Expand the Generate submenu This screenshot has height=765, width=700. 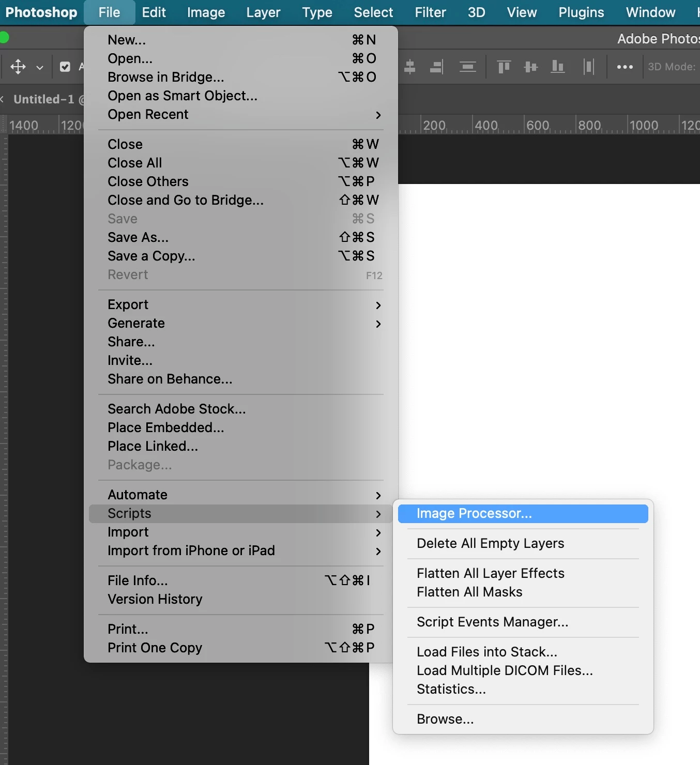point(241,323)
